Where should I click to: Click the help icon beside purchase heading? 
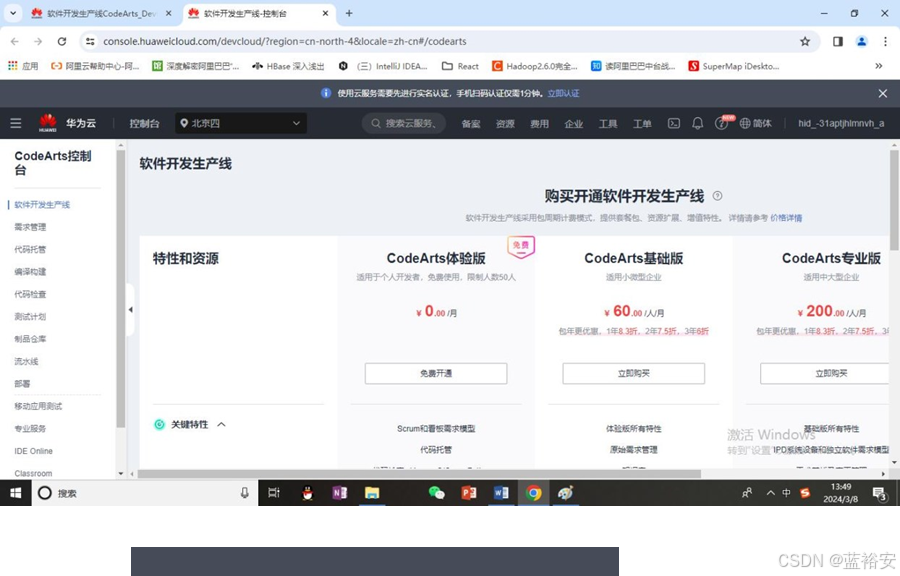coord(717,196)
